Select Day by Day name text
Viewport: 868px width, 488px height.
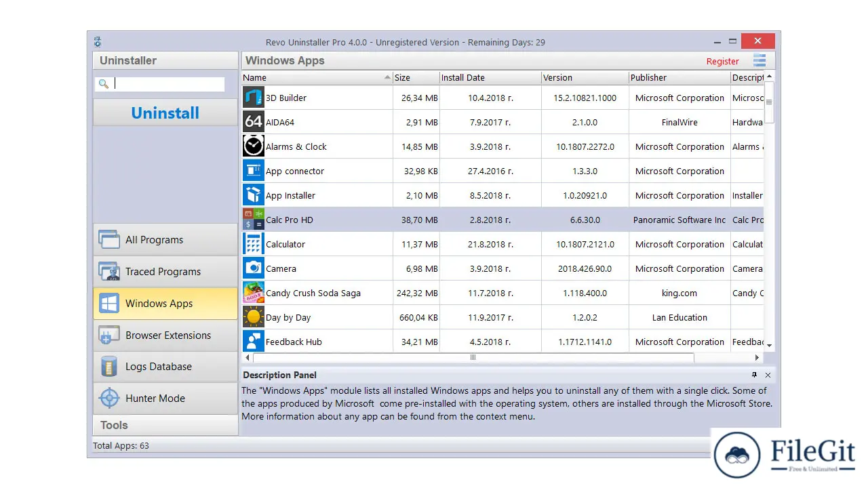click(x=288, y=317)
